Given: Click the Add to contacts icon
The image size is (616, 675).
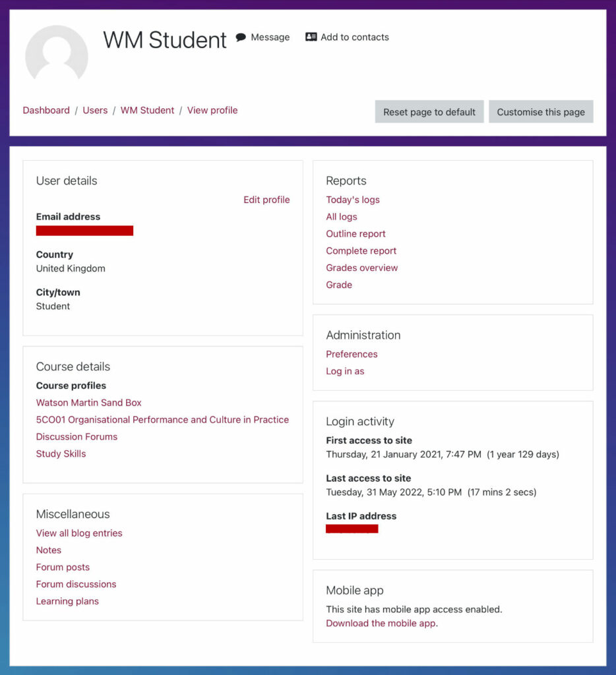Looking at the screenshot, I should [x=311, y=37].
